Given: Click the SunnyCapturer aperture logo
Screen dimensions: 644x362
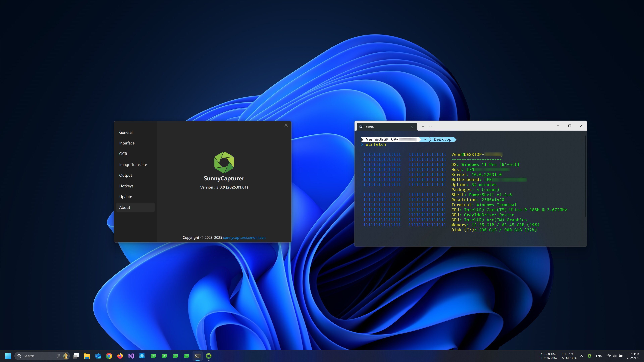Looking at the screenshot, I should (x=224, y=162).
